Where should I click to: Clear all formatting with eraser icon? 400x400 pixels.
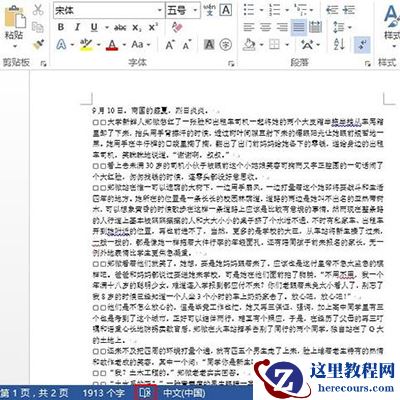click(177, 27)
